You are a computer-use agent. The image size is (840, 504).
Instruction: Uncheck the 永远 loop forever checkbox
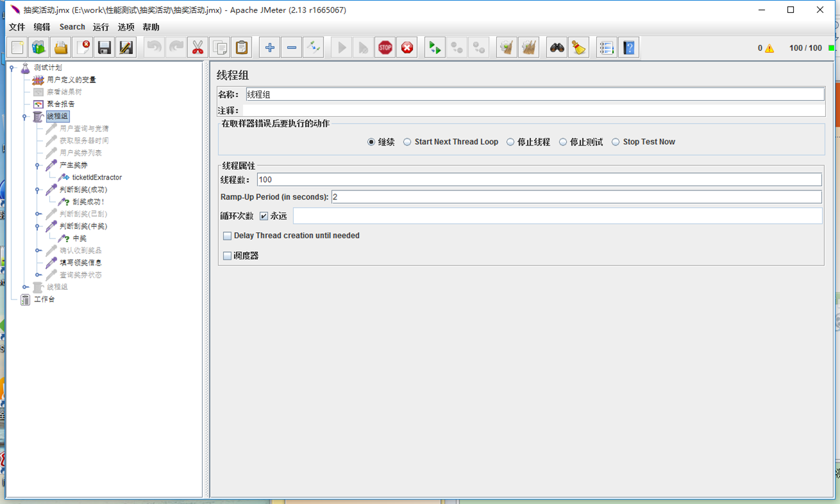(264, 216)
